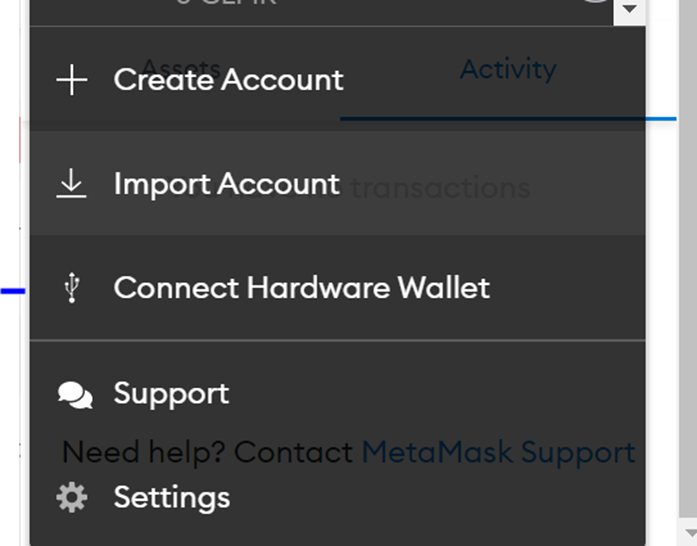Go to Settings via its text label

tap(172, 497)
